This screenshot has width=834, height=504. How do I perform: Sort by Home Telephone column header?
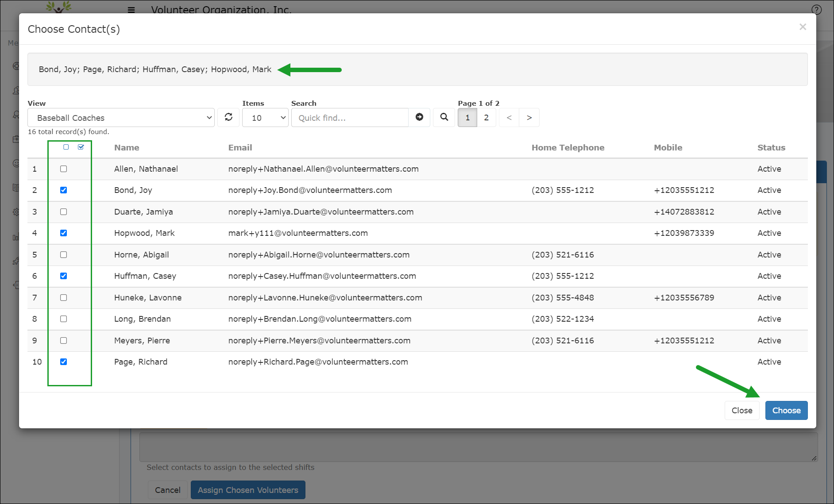tap(568, 148)
